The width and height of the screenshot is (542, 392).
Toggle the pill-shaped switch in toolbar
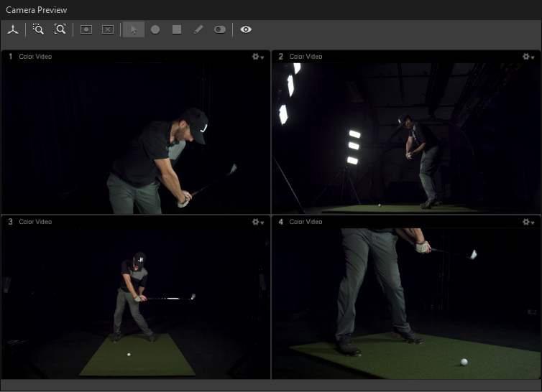click(220, 29)
